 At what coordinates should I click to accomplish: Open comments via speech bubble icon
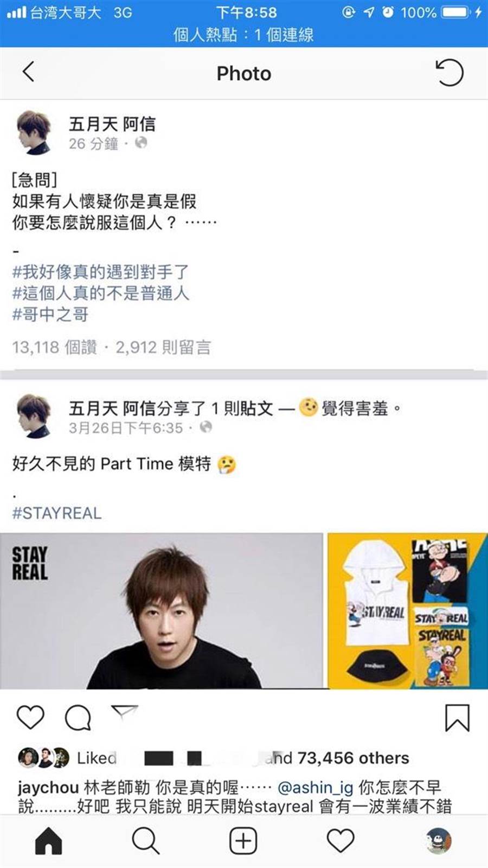78,717
